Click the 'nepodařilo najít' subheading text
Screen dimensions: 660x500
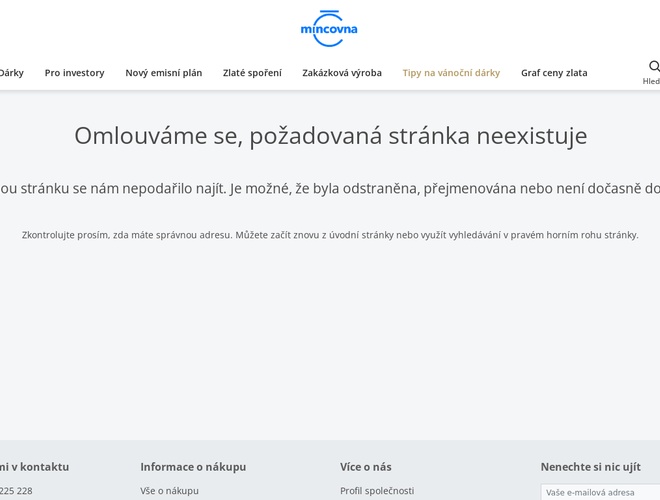tap(330, 188)
